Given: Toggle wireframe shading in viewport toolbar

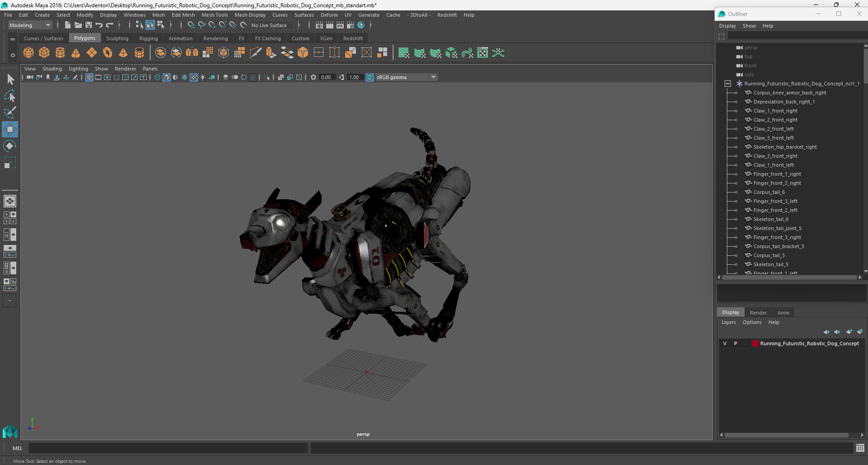Looking at the screenshot, I should (x=157, y=77).
